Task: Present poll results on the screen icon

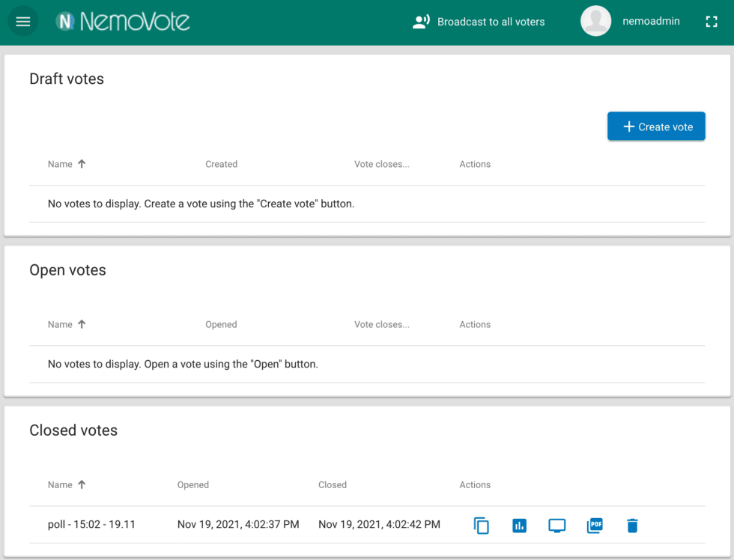Action: click(556, 526)
